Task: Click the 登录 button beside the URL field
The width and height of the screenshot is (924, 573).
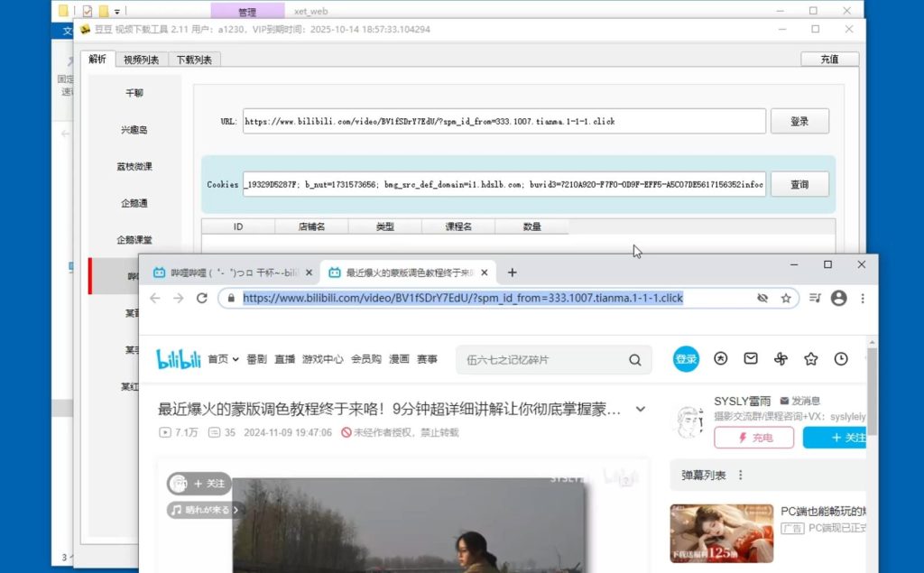Action: click(x=799, y=122)
